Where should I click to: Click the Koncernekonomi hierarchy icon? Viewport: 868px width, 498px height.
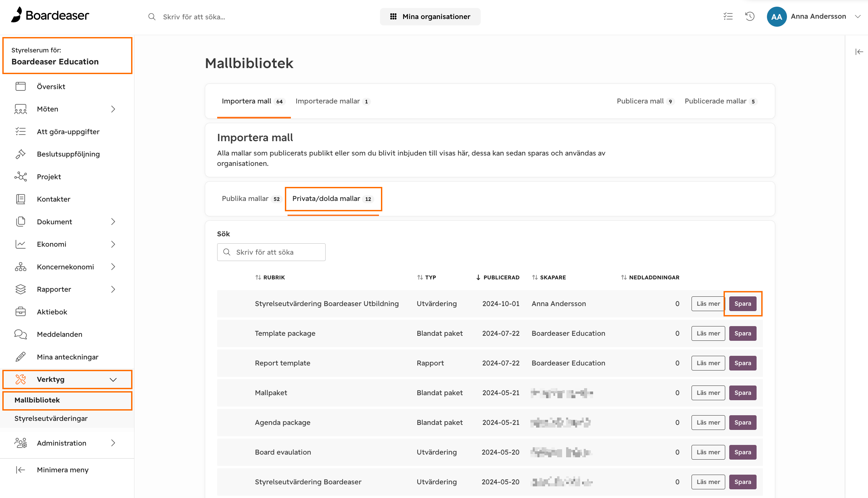tap(20, 267)
